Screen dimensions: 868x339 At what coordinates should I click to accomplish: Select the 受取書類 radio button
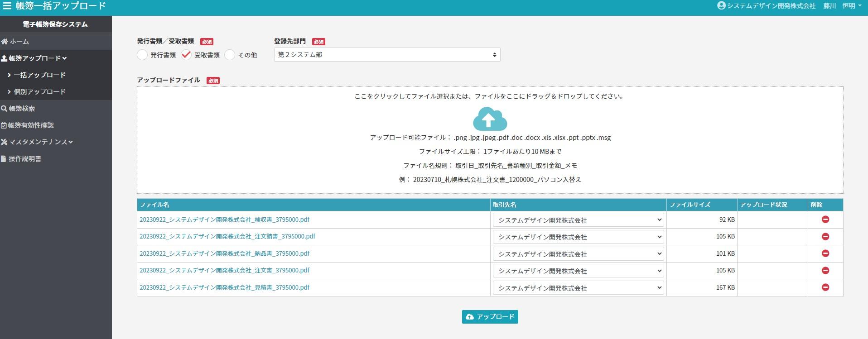click(x=186, y=55)
